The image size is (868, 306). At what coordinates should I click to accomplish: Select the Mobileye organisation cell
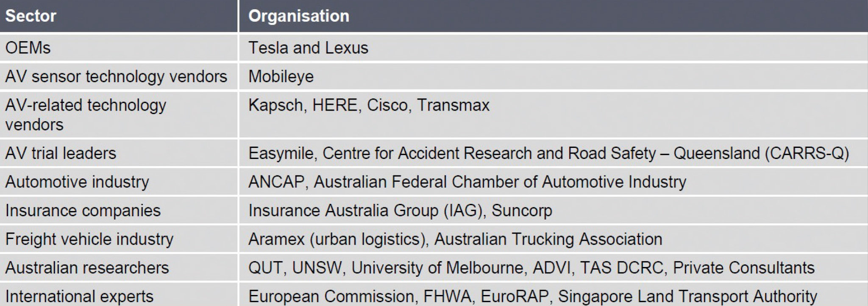pos(554,76)
